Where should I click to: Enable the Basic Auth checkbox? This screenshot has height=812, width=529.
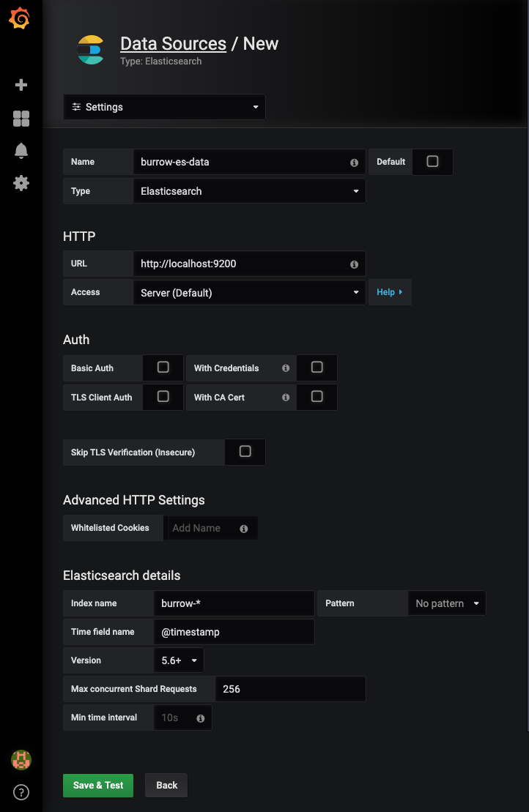[163, 367]
